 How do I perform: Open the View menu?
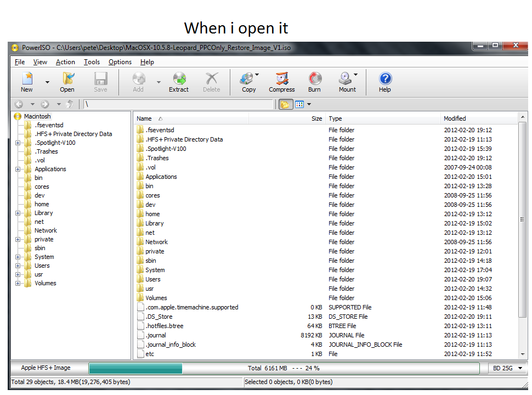[x=40, y=62]
